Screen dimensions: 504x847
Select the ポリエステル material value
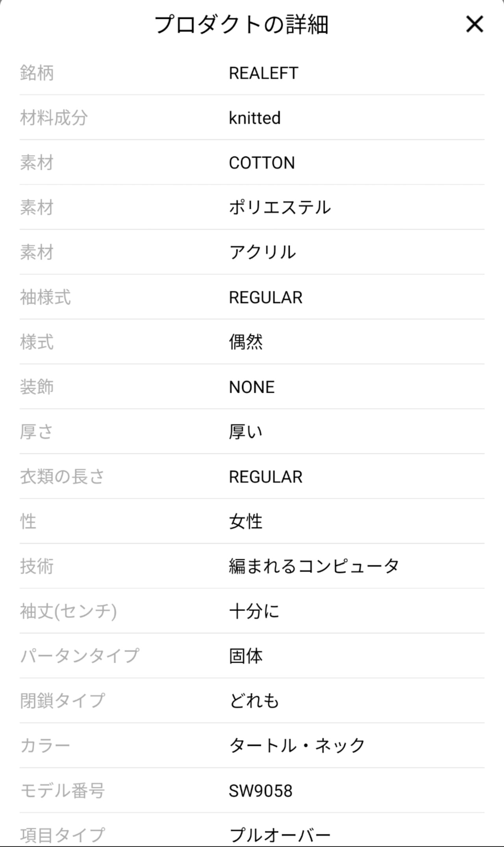click(280, 208)
